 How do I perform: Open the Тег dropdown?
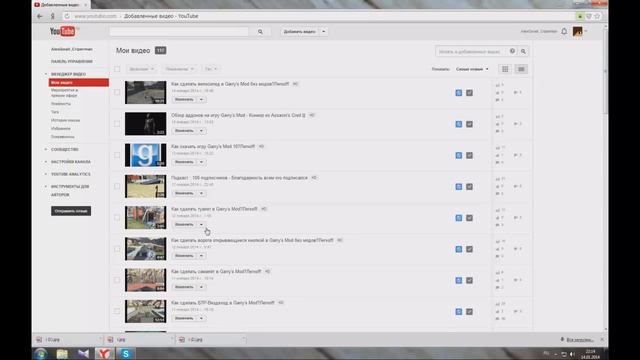pyautogui.click(x=211, y=69)
